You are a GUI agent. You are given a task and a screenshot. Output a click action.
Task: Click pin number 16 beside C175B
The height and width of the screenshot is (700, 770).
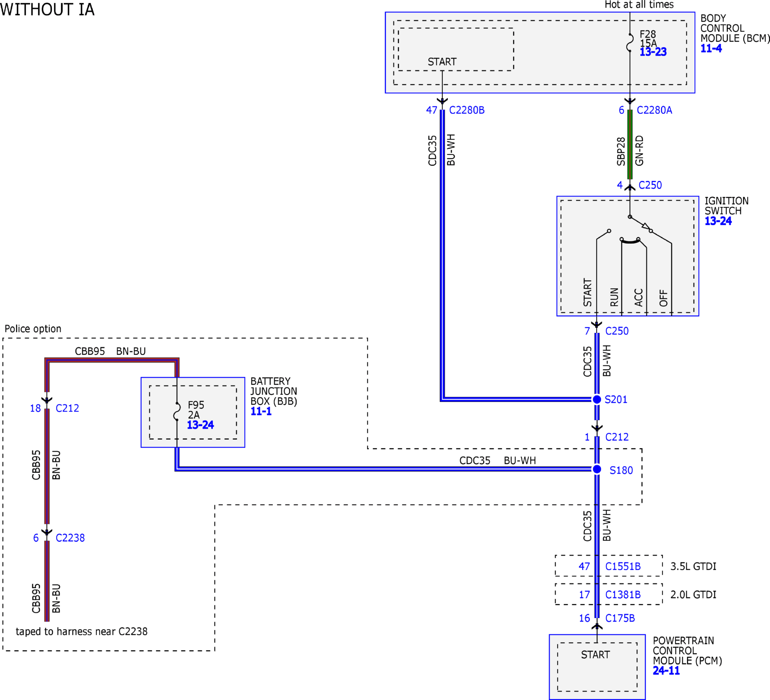(x=585, y=618)
